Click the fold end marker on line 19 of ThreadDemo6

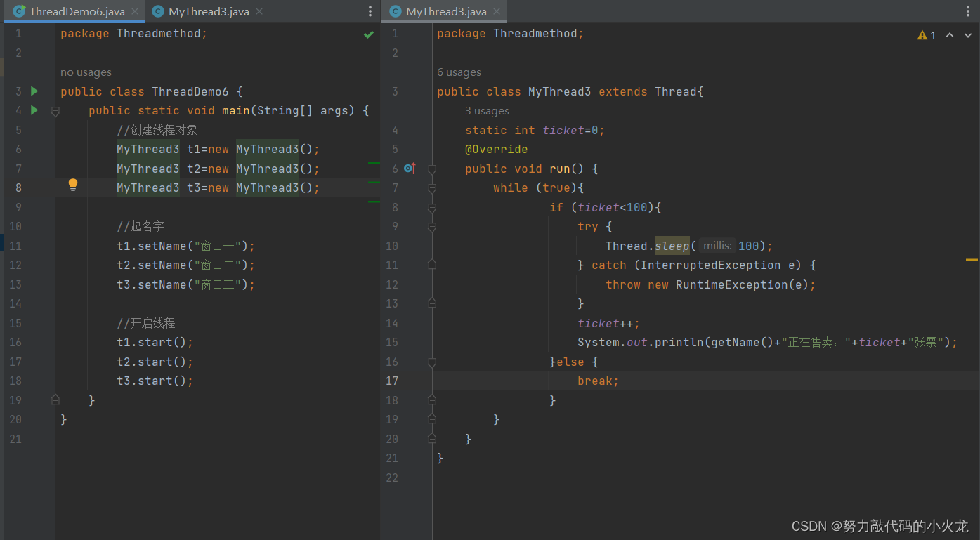point(55,400)
